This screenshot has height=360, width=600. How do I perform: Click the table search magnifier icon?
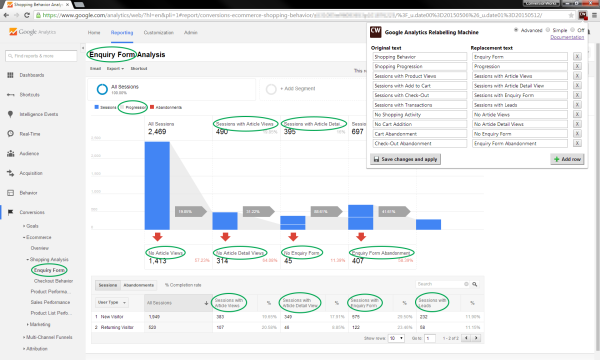pos(475,284)
